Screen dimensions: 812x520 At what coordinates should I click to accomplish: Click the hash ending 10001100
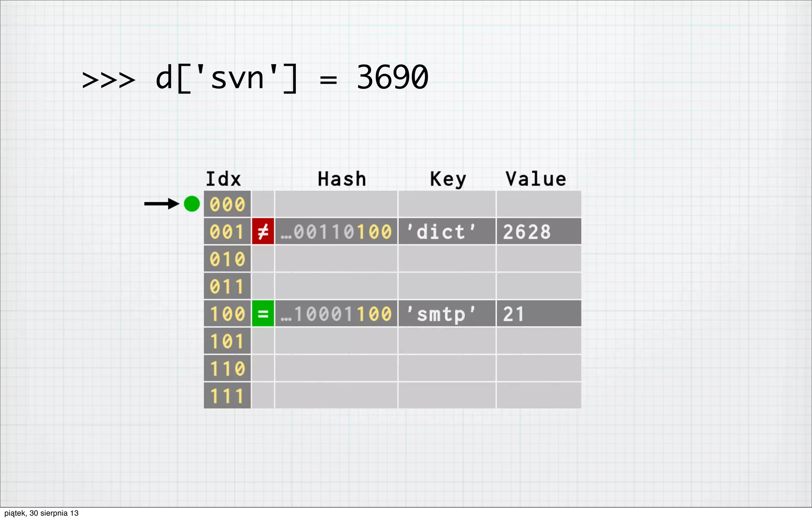click(x=336, y=314)
